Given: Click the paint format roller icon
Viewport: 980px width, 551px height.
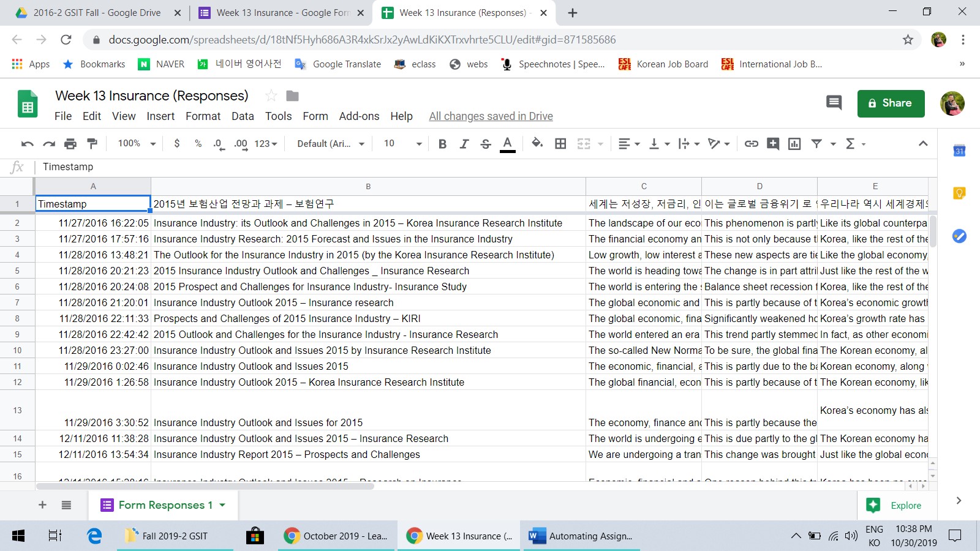Looking at the screenshot, I should 92,144.
